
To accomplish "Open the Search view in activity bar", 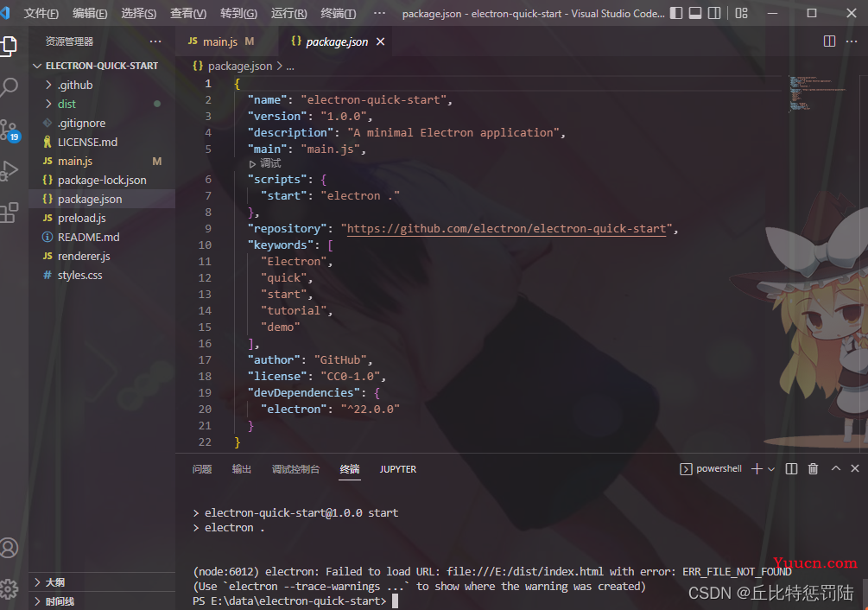I will coord(9,87).
